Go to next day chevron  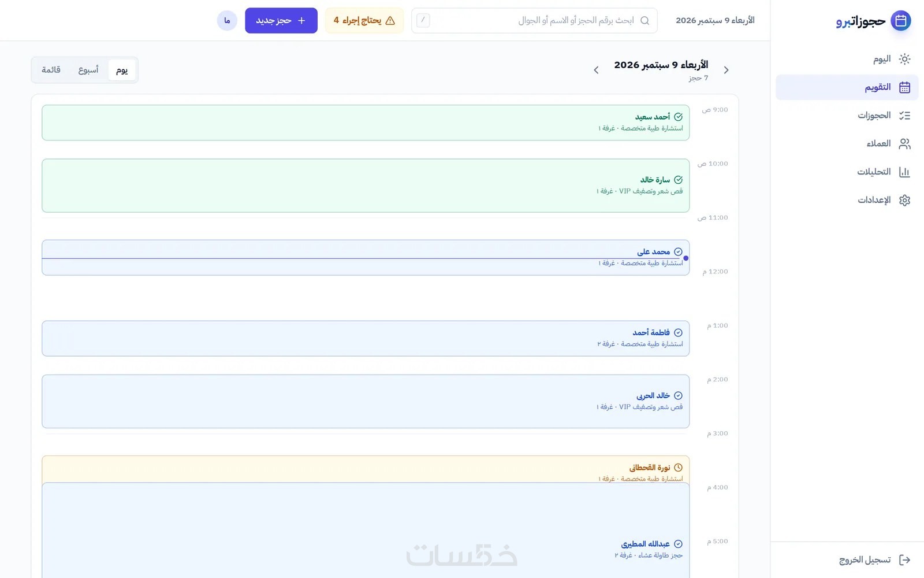596,70
